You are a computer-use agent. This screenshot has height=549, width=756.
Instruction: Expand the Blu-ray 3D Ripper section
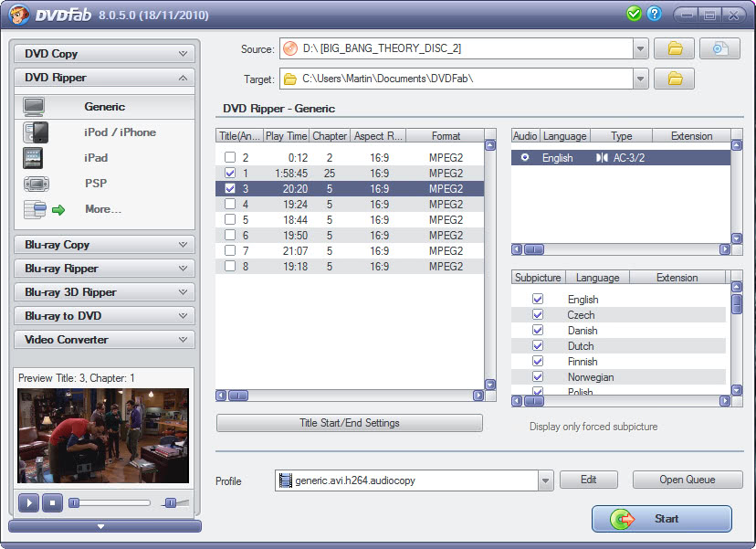click(x=105, y=292)
